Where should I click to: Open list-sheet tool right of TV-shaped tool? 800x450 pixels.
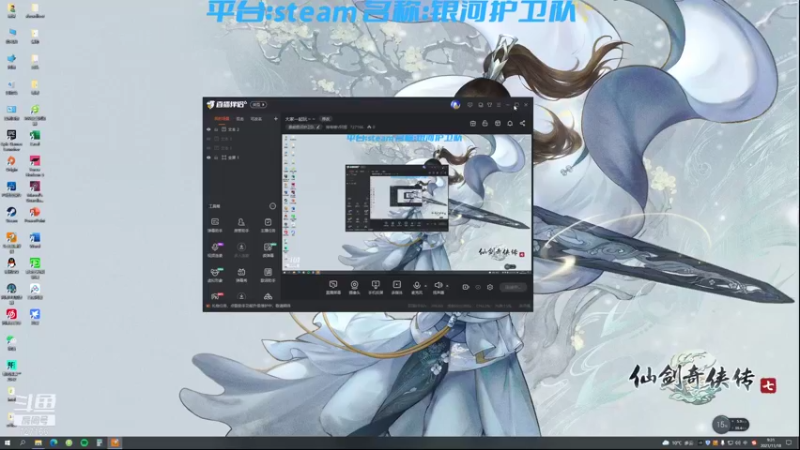[268, 274]
